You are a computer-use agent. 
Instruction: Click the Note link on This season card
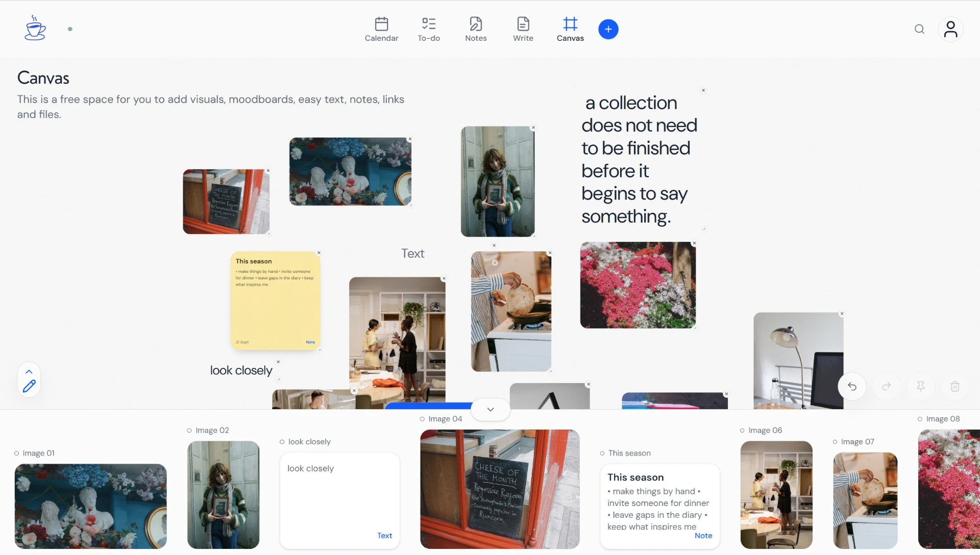[x=703, y=536]
